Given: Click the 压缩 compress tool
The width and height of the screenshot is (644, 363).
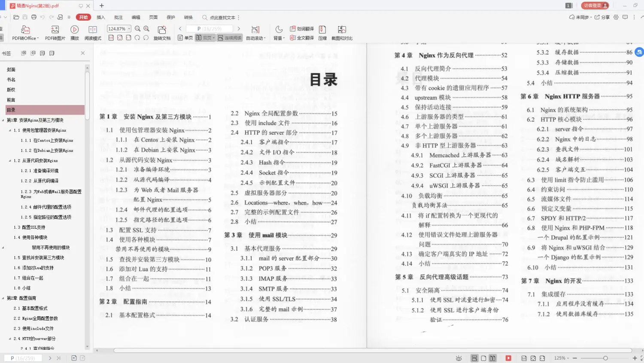Looking at the screenshot, I should [322, 33].
